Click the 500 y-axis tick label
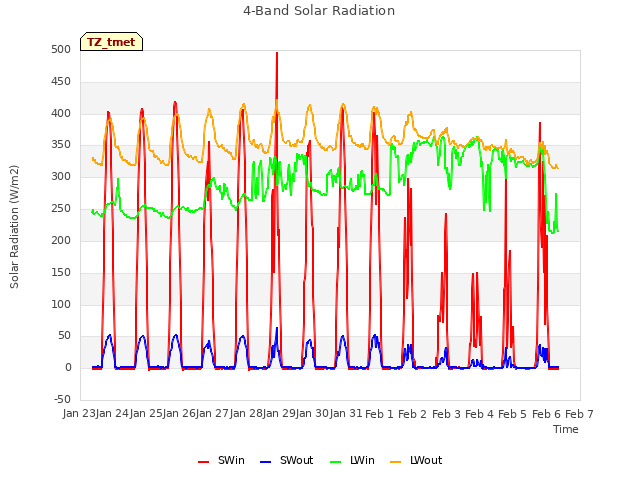This screenshot has height=480, width=640. 61,49
